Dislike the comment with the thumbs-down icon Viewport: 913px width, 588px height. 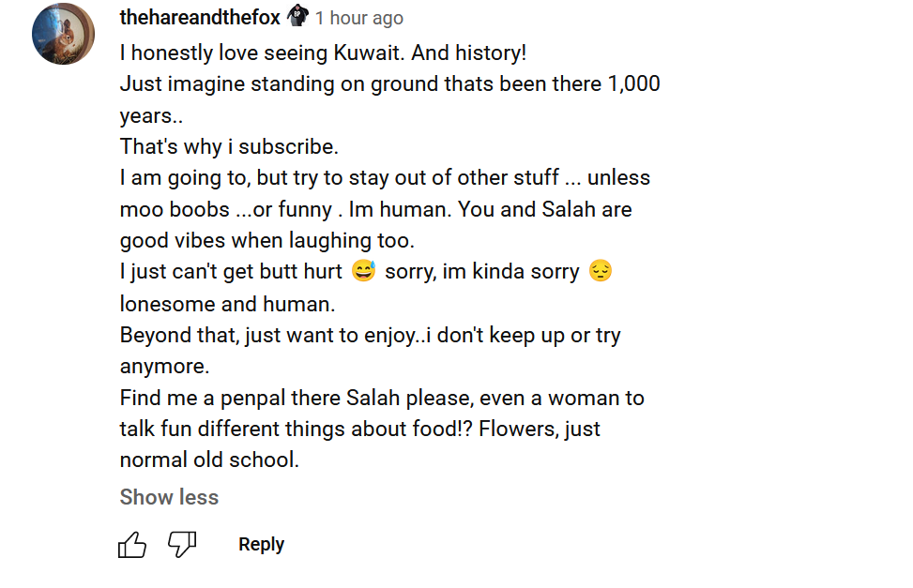(x=182, y=545)
